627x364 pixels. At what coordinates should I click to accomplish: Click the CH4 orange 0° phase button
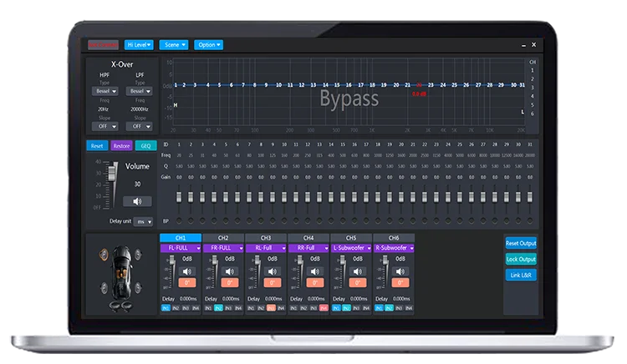click(314, 283)
